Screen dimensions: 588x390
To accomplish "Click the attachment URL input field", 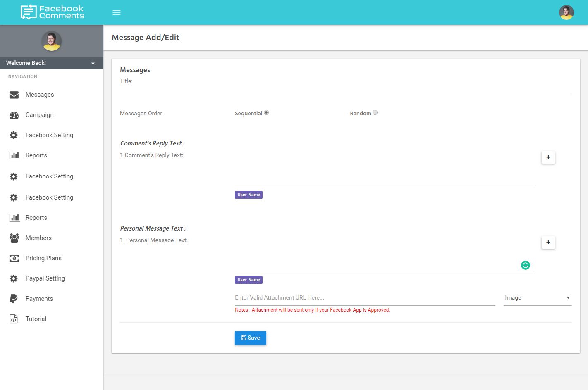I will tap(365, 298).
